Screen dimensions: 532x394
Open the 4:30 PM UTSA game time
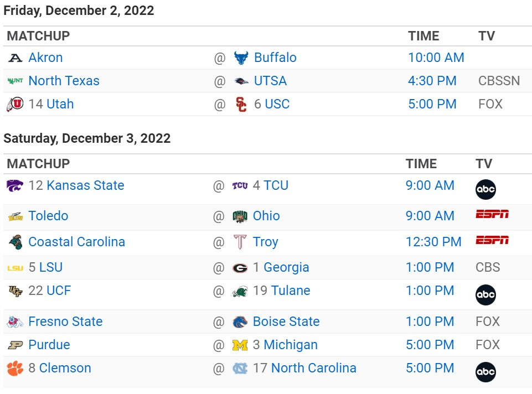point(432,81)
